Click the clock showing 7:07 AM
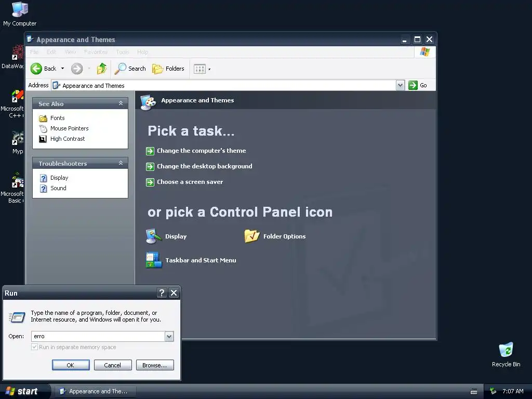Image resolution: width=532 pixels, height=399 pixels. (x=513, y=391)
